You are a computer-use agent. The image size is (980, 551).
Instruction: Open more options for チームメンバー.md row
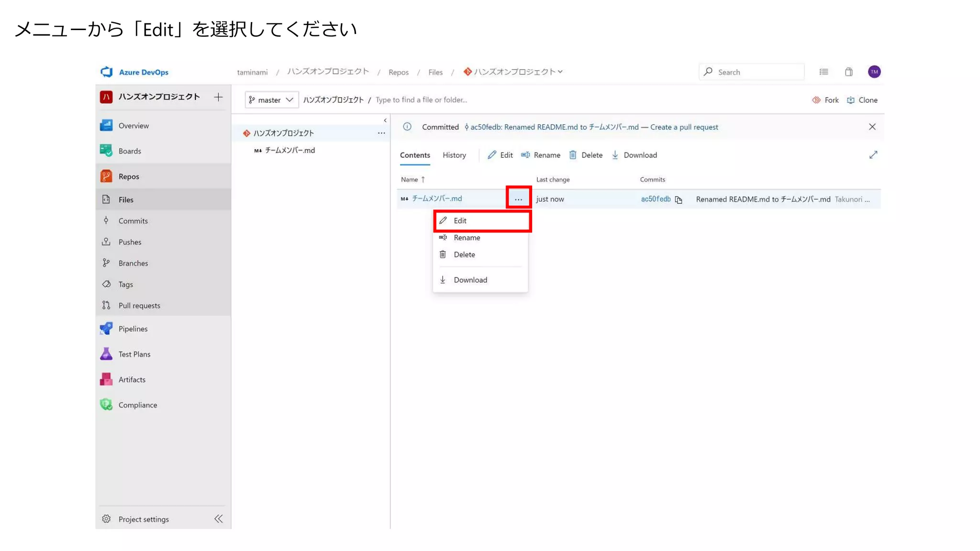tap(518, 198)
